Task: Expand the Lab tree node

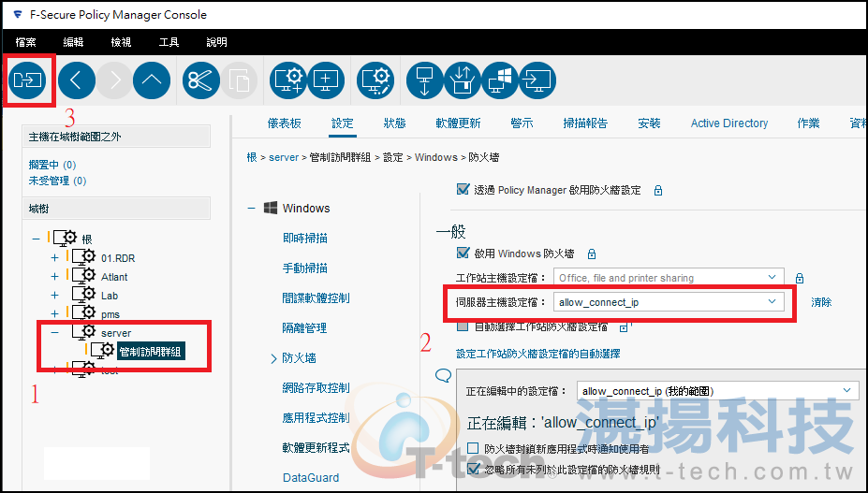Action: tap(55, 296)
